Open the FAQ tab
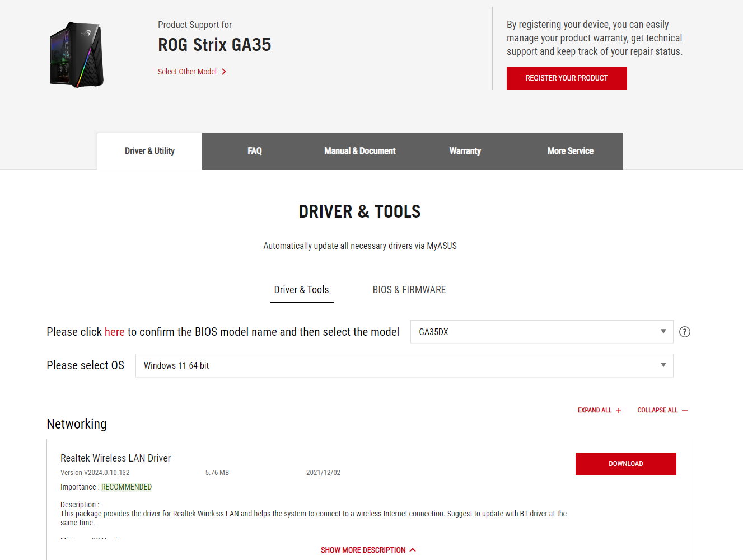This screenshot has width=743, height=560. pyautogui.click(x=255, y=151)
